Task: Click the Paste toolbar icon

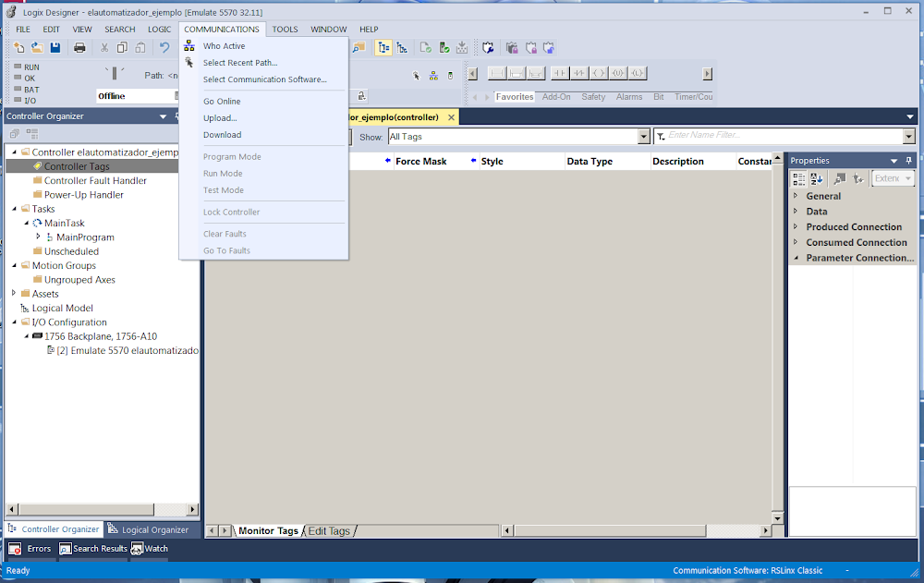Action: pos(139,47)
